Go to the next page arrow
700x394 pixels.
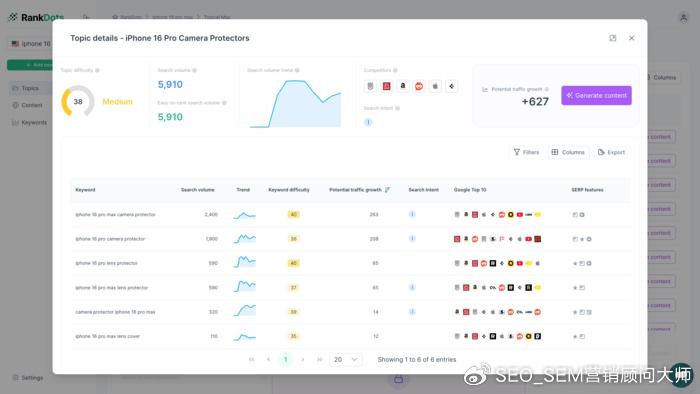pyautogui.click(x=303, y=359)
